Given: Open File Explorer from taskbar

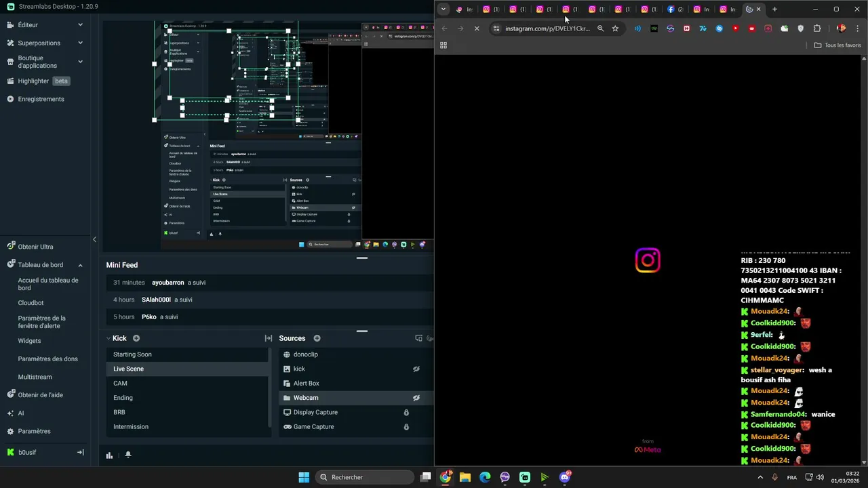Looking at the screenshot, I should tap(465, 477).
